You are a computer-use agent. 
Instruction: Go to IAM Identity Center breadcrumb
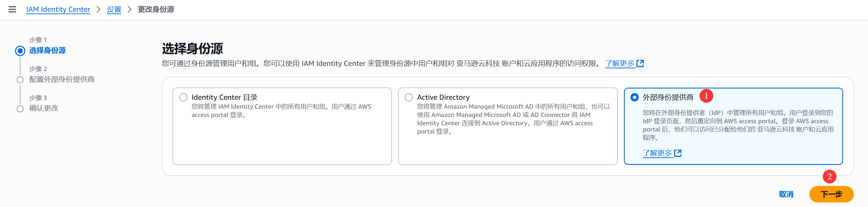point(58,9)
